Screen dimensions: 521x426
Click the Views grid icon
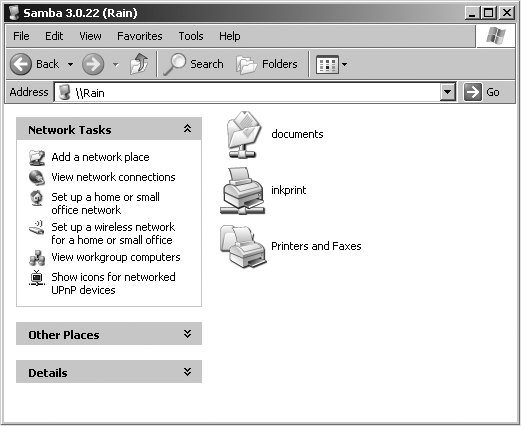point(327,64)
